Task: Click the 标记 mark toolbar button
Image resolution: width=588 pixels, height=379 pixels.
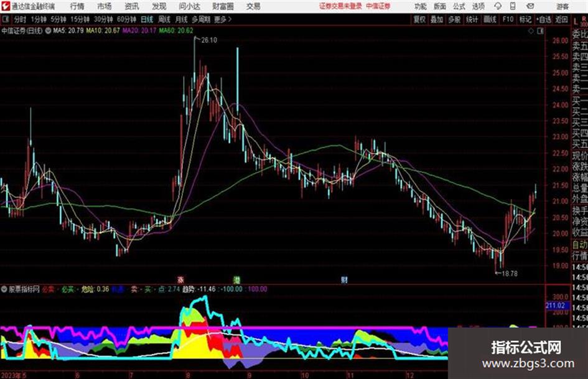Action: pyautogui.click(x=525, y=19)
